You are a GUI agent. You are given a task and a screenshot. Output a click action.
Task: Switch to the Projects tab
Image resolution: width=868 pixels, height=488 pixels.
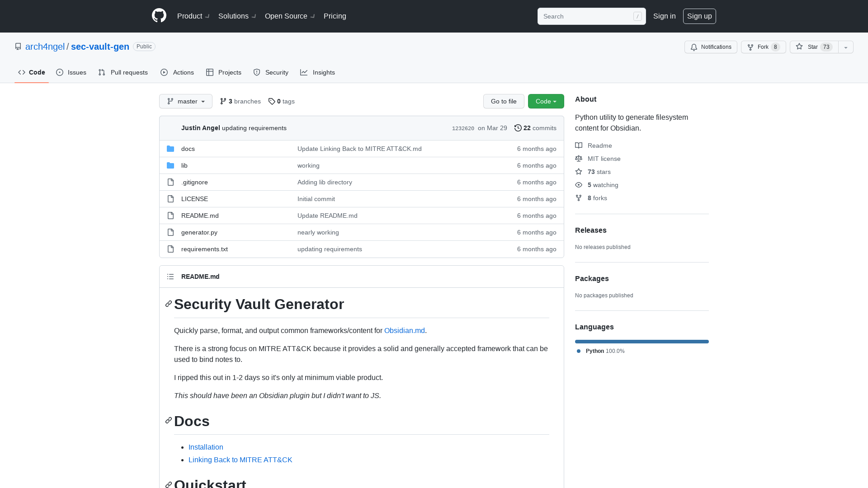pos(224,72)
